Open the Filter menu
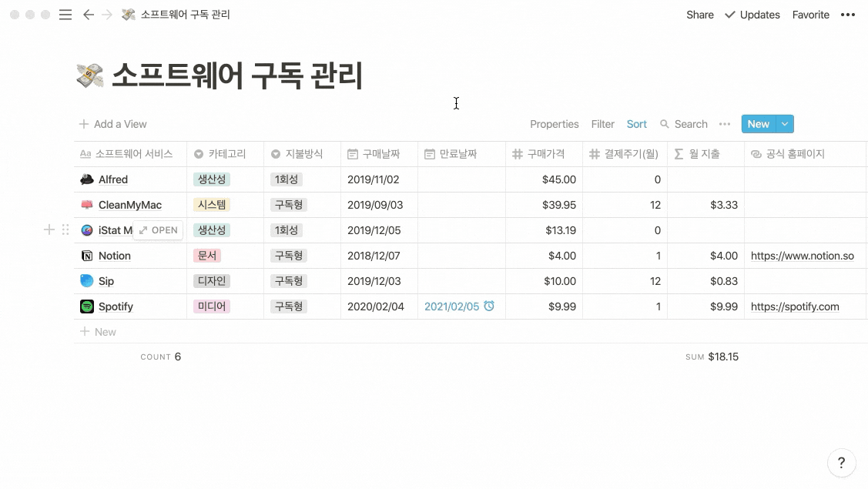This screenshot has width=868, height=489. pyautogui.click(x=603, y=124)
